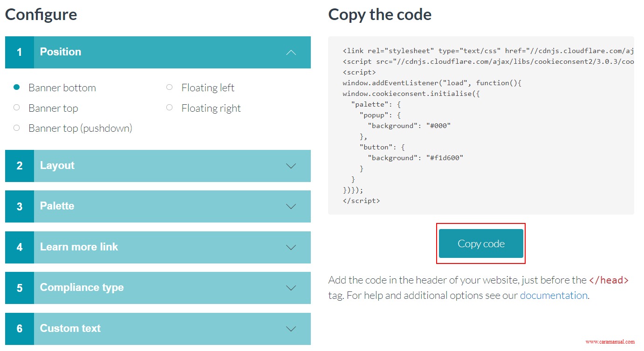Choose the Banner top position
This screenshot has width=644, height=351.
point(17,108)
